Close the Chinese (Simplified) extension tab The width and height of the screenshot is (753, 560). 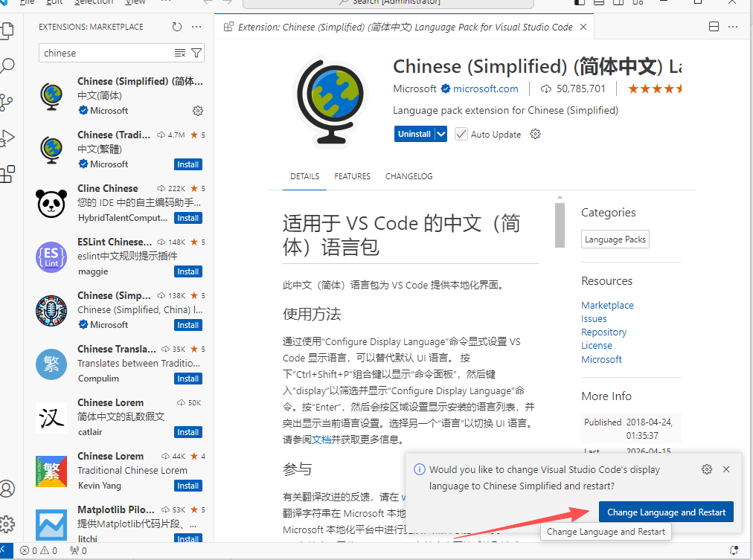(x=583, y=27)
